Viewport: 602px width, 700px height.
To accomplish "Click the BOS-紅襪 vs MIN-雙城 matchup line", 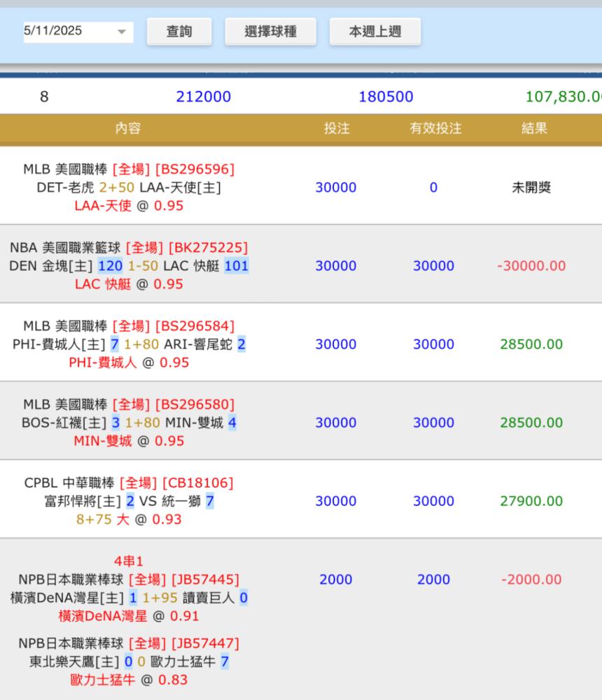I will click(x=129, y=423).
